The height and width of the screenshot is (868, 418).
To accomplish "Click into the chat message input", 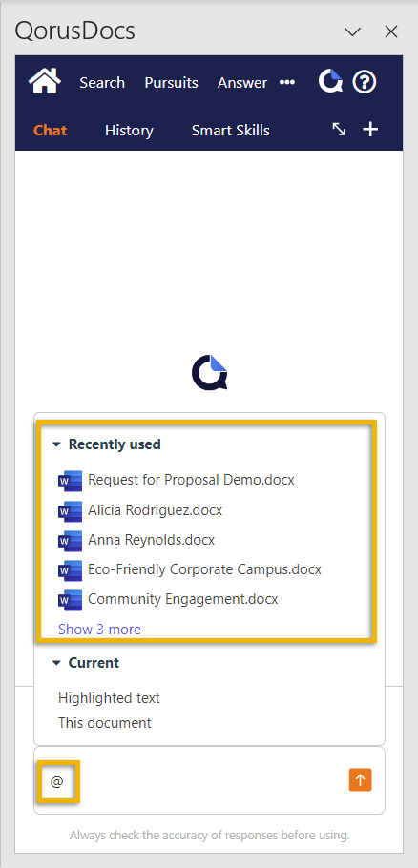I will click(199, 780).
